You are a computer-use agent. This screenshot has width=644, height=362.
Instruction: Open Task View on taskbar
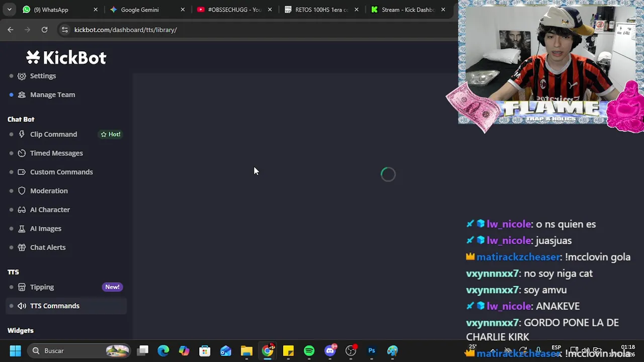[143, 351]
